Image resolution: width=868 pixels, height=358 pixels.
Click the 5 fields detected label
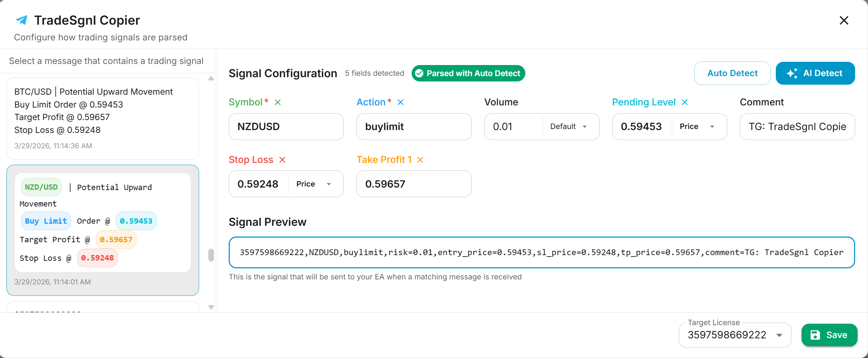(x=375, y=73)
